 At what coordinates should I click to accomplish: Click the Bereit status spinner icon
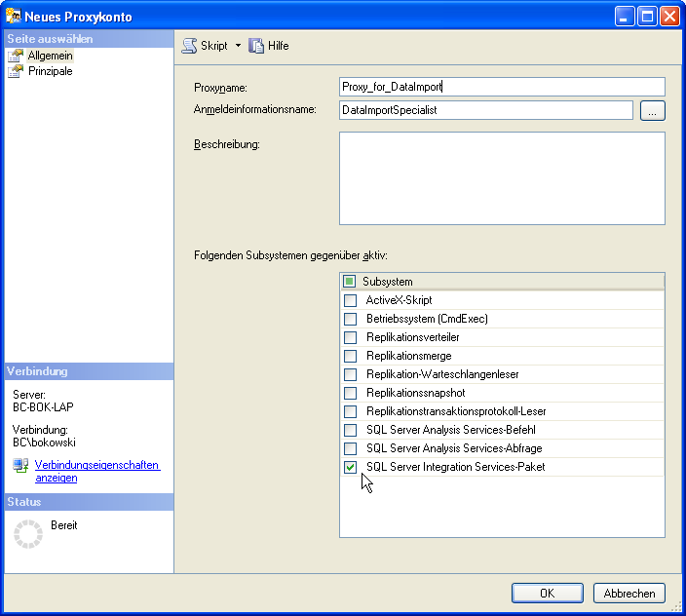[28, 534]
